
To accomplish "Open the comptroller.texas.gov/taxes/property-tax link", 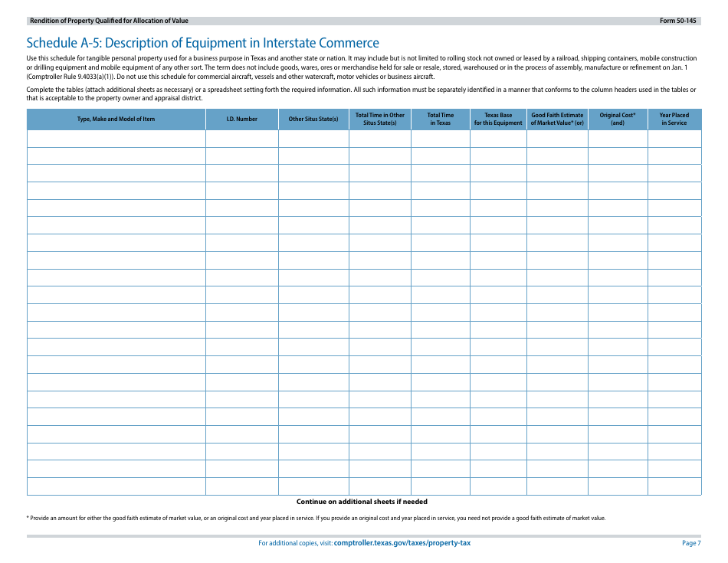I will (x=404, y=542).
